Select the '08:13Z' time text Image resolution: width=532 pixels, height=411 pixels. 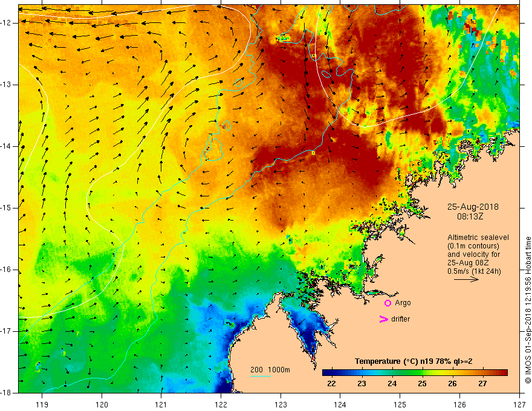[470, 216]
